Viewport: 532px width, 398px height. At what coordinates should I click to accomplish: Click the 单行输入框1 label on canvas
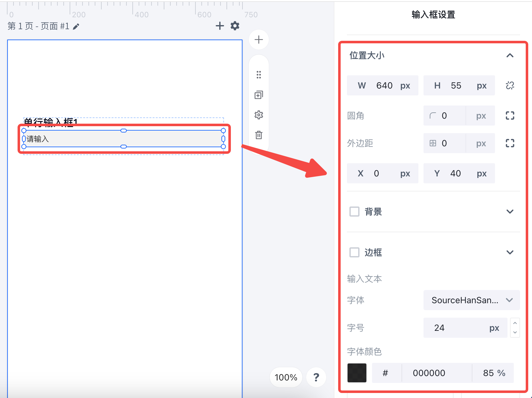51,122
